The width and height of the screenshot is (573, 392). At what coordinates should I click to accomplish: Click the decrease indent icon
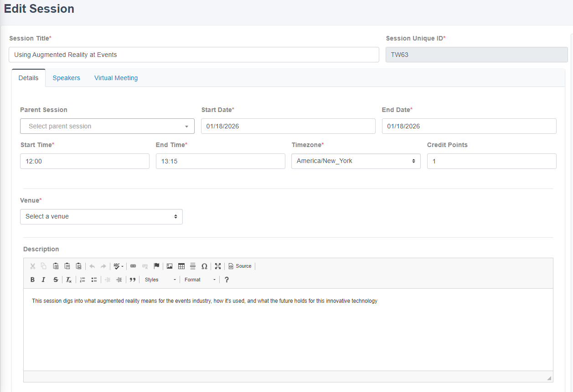coord(108,280)
